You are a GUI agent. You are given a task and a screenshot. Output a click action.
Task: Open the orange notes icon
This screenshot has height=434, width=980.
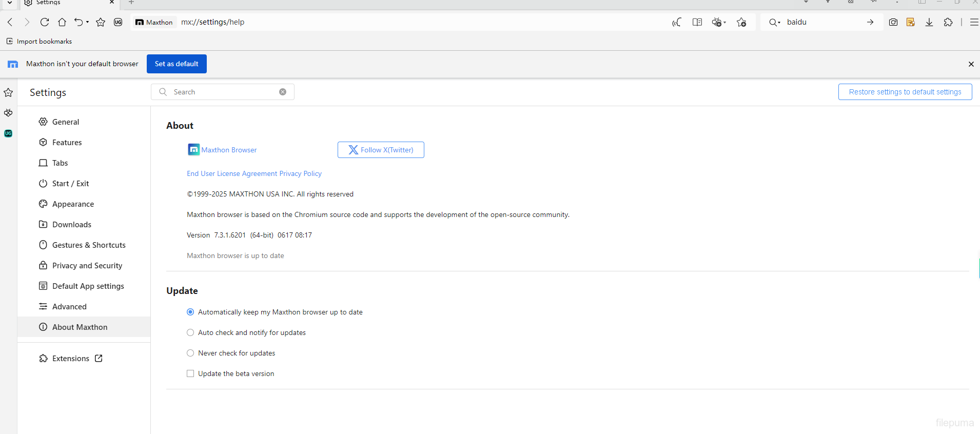click(x=911, y=22)
